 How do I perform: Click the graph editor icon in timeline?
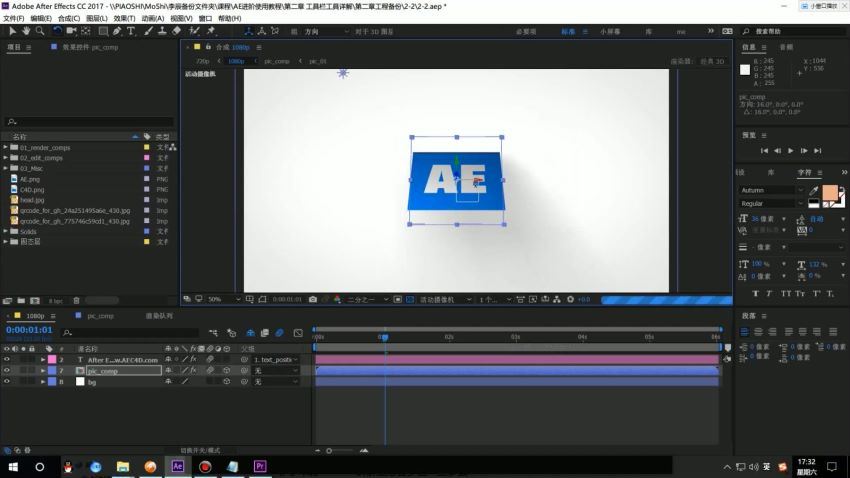(x=298, y=333)
